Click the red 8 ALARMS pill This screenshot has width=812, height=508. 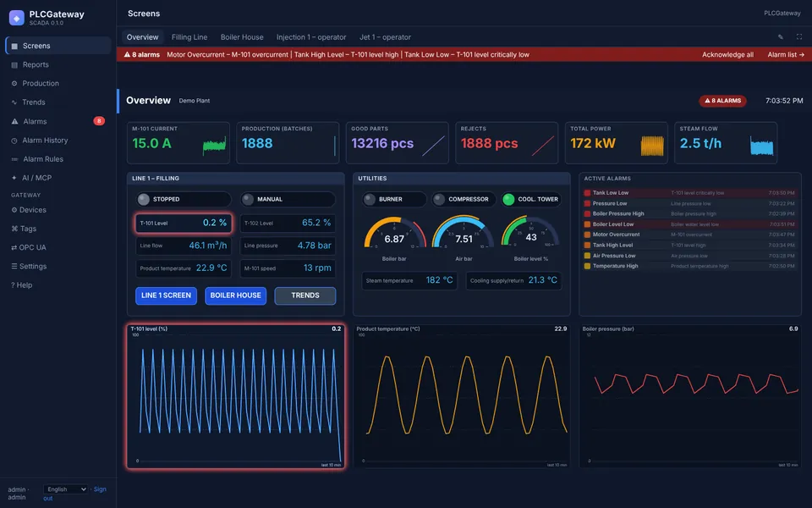coord(722,101)
